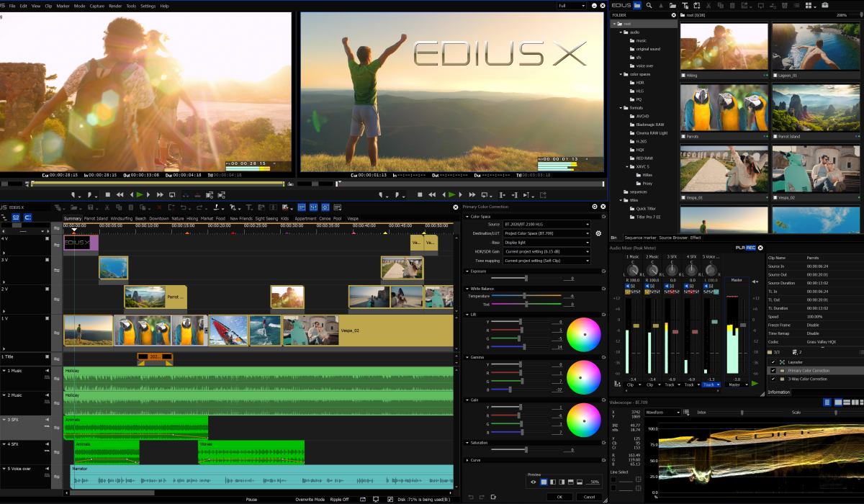Click the green play button under the right recorder monitor
The height and width of the screenshot is (504, 864).
[x=451, y=194]
